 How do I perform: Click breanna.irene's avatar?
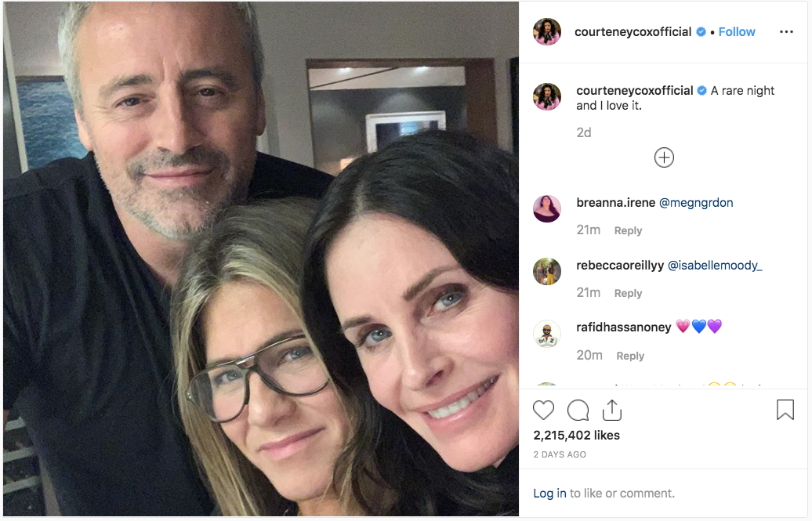click(547, 209)
